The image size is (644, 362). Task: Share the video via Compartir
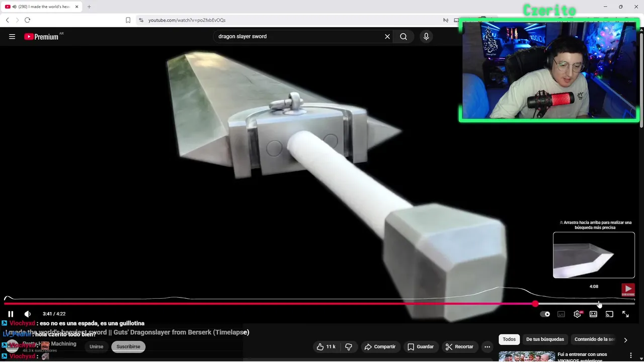(x=380, y=346)
